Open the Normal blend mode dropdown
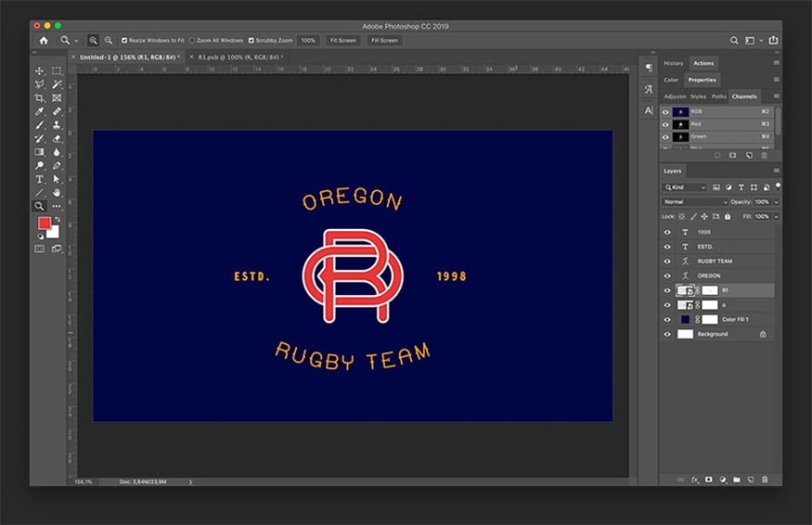Image resolution: width=812 pixels, height=525 pixels. click(695, 201)
